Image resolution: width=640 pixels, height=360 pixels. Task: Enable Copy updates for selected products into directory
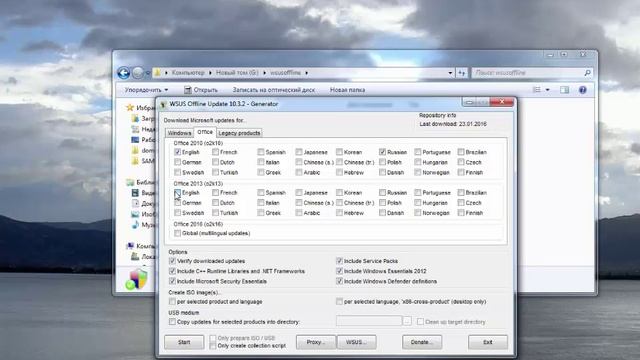[x=172, y=322]
